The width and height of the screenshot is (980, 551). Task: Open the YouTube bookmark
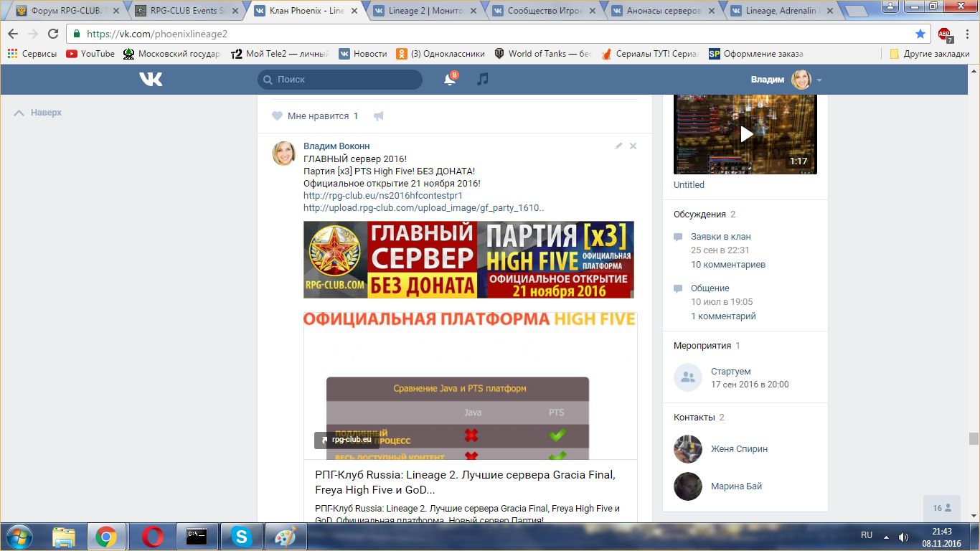[x=90, y=54]
